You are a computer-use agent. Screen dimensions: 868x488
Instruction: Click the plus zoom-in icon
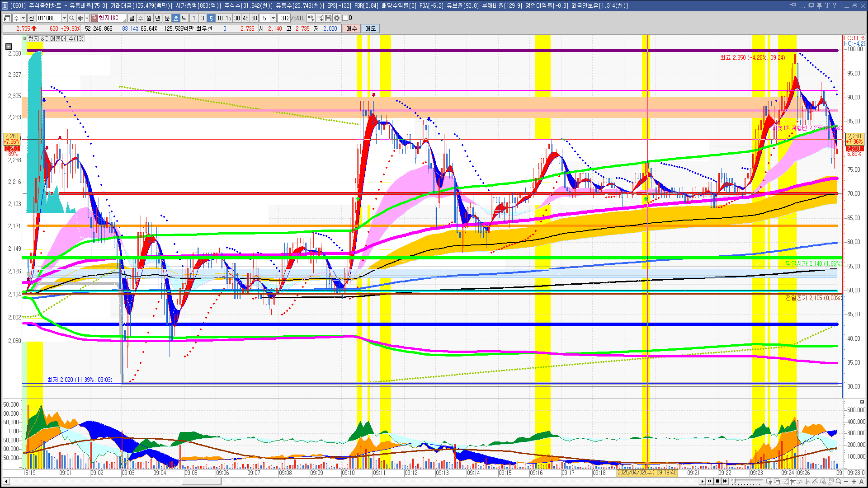(854, 481)
